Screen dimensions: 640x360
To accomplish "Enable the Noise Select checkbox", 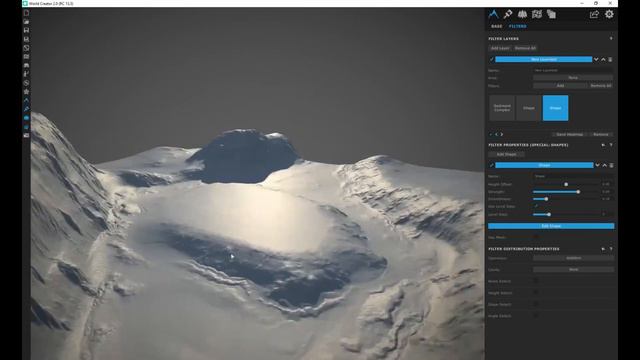I will point(536,281).
